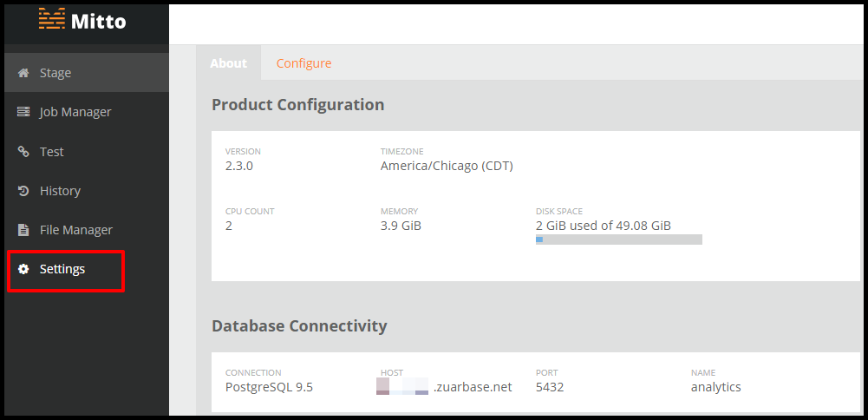Go to the Test section
Screen dimensions: 868x420
(x=87, y=151)
